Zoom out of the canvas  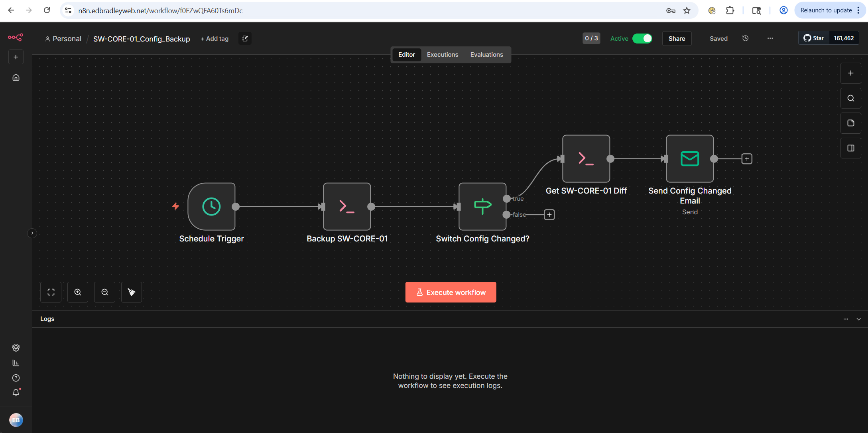click(105, 292)
